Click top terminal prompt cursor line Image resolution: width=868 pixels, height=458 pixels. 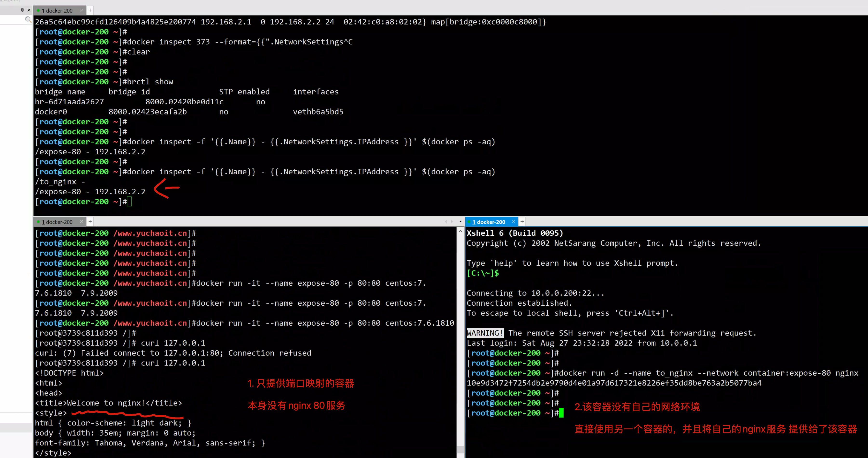(x=129, y=202)
